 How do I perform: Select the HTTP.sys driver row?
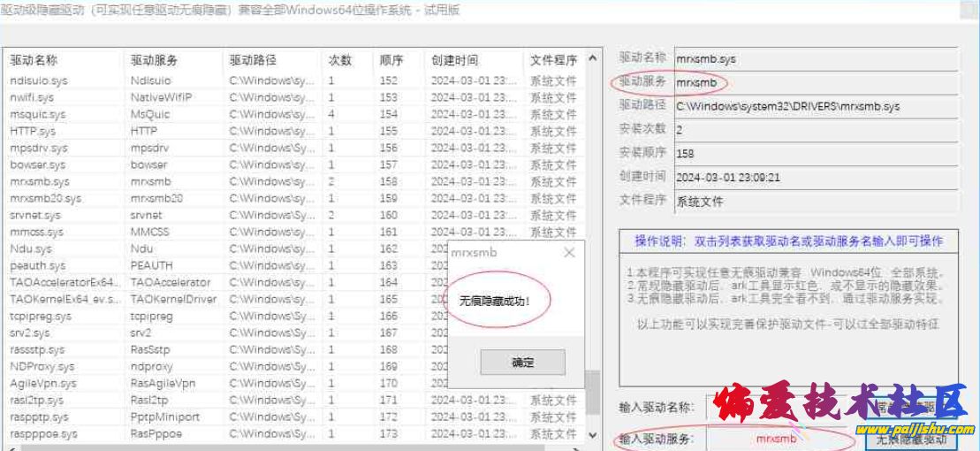click(x=33, y=131)
